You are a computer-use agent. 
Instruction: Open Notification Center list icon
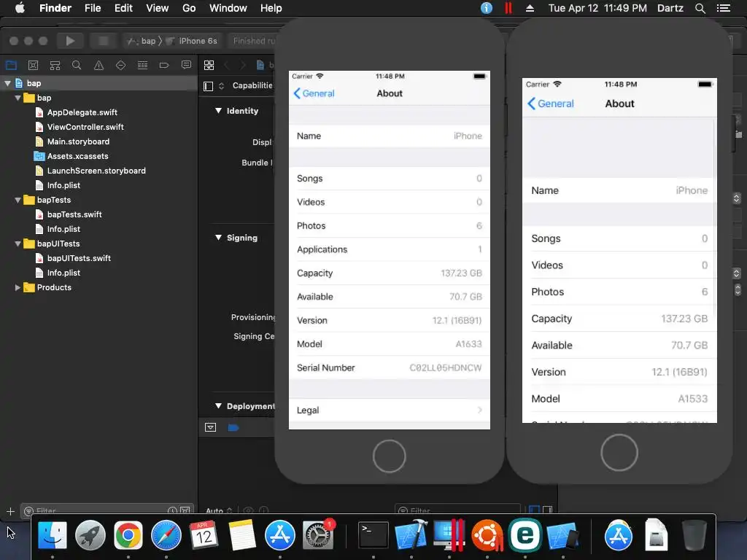click(723, 8)
